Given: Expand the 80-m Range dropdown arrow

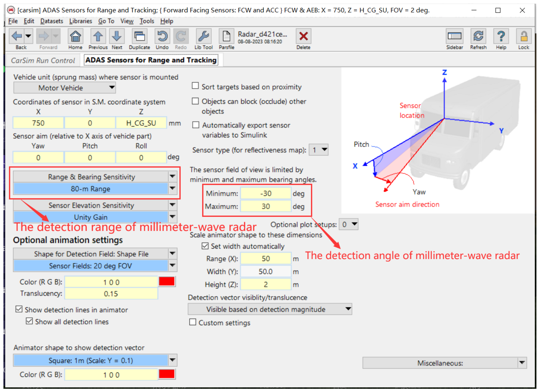Looking at the screenshot, I should [x=173, y=189].
